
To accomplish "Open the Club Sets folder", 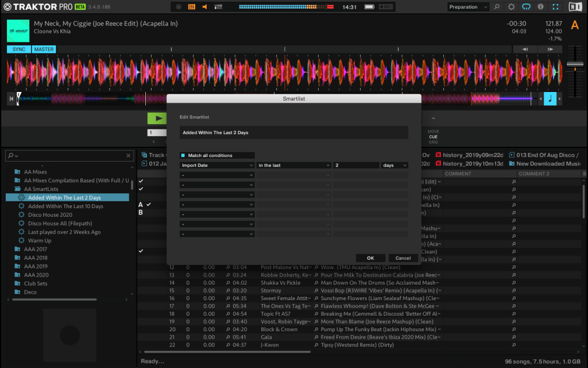I will click(x=36, y=283).
